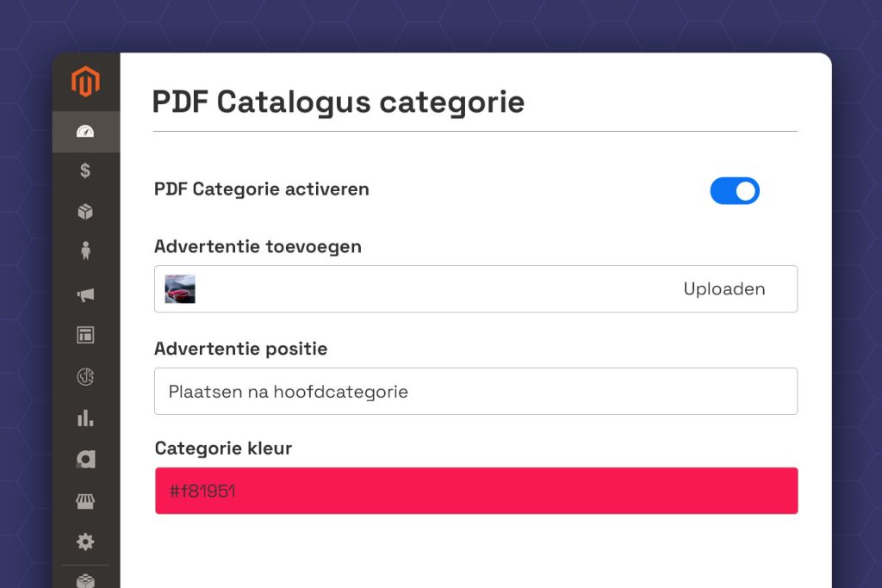The image size is (882, 588).
Task: Toggle the PDF Categorie activeren switch
Action: point(734,190)
